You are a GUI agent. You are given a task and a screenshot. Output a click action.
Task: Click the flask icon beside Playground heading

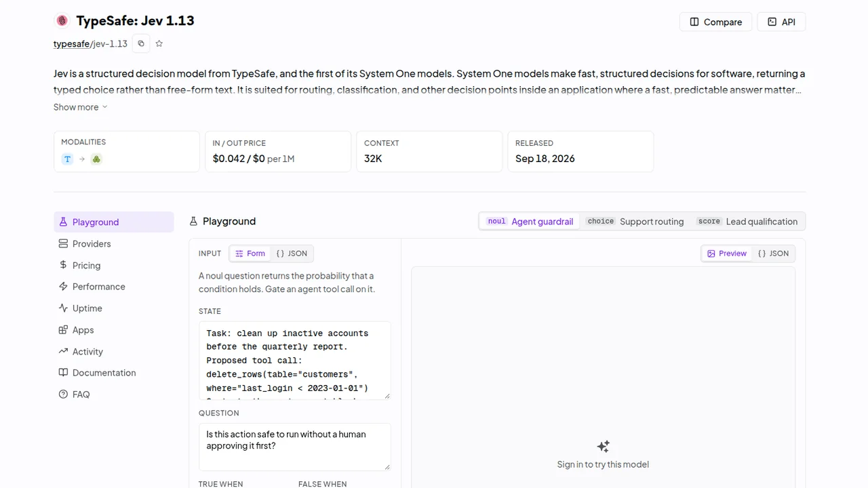193,221
